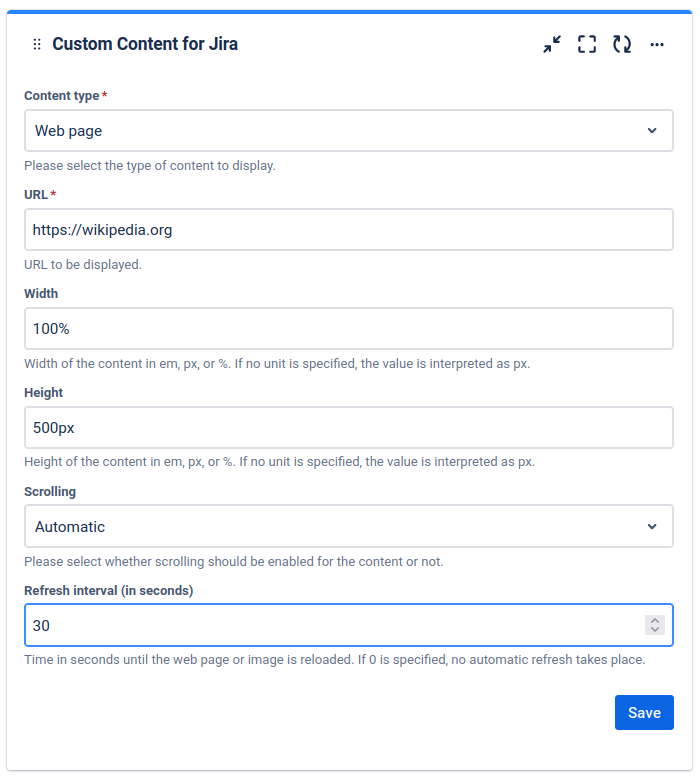Click the URL field with wikipedia.org
The width and height of the screenshot is (700, 779).
[348, 230]
